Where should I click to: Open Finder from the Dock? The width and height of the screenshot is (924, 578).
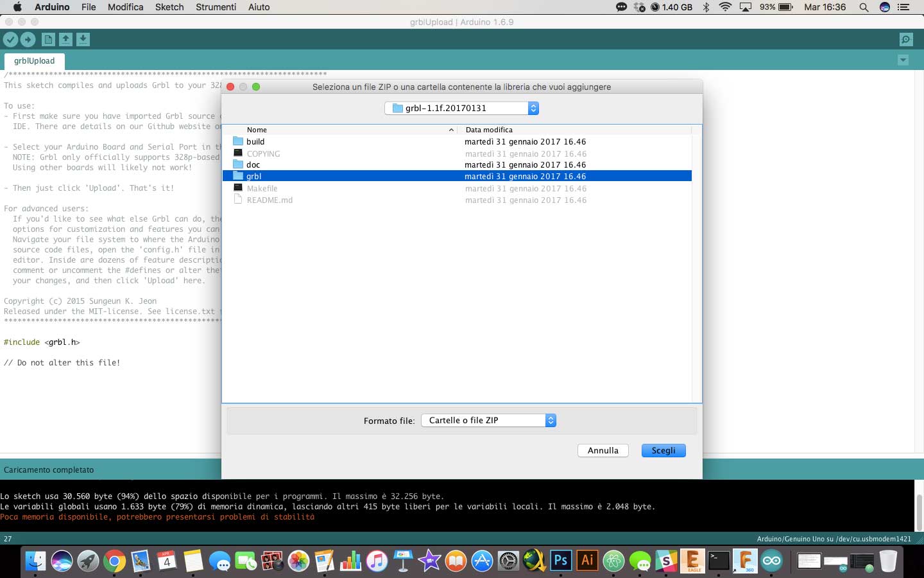point(35,561)
